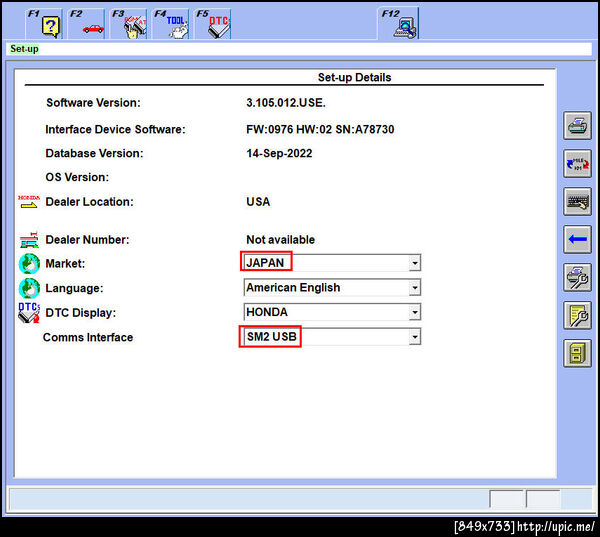Open the F5 DTC tab
Screen dimensions: 600x537
point(212,24)
